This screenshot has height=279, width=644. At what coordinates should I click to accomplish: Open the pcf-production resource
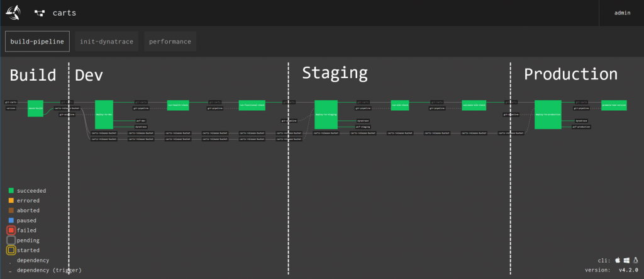(582, 127)
